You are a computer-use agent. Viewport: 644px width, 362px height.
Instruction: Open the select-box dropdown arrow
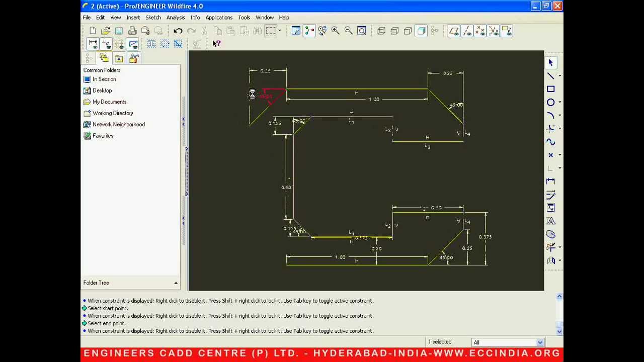pyautogui.click(x=280, y=31)
